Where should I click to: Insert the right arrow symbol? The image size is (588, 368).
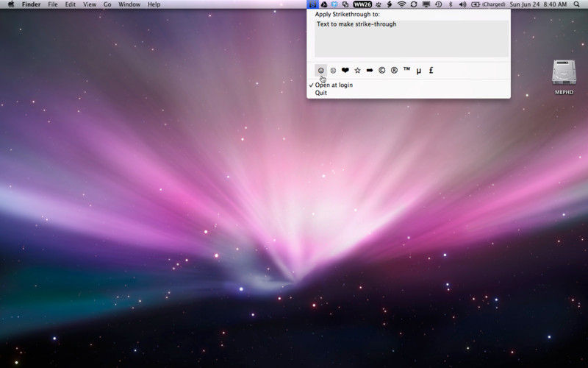click(x=370, y=70)
